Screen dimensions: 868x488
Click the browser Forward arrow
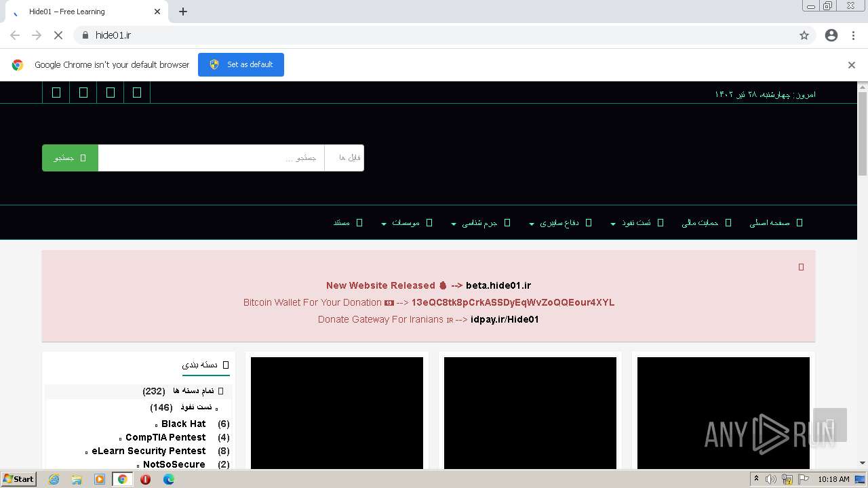[x=37, y=35]
